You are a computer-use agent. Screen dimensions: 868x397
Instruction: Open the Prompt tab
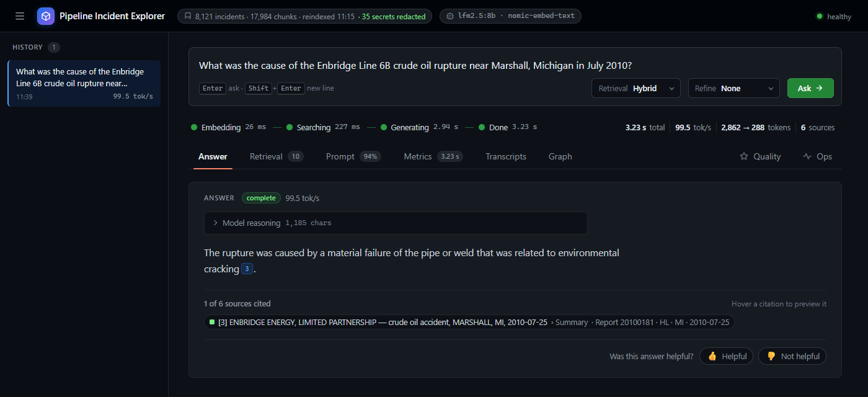pyautogui.click(x=353, y=156)
